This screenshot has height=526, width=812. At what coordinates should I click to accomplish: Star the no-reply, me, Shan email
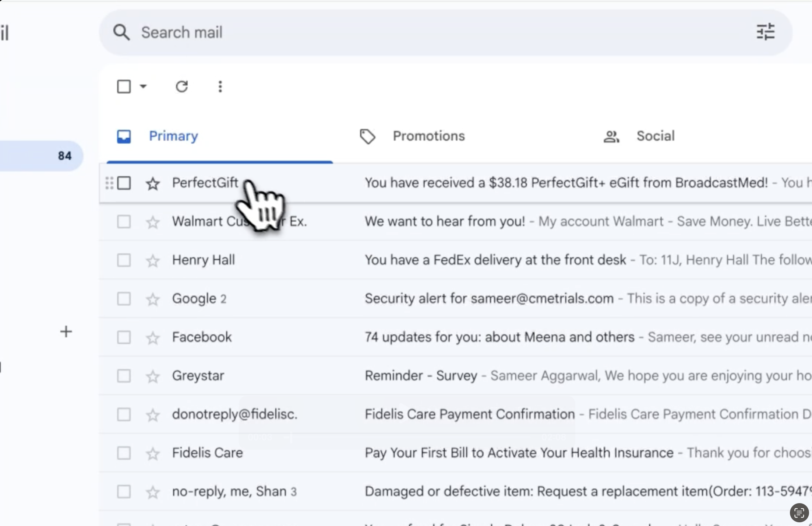point(153,492)
